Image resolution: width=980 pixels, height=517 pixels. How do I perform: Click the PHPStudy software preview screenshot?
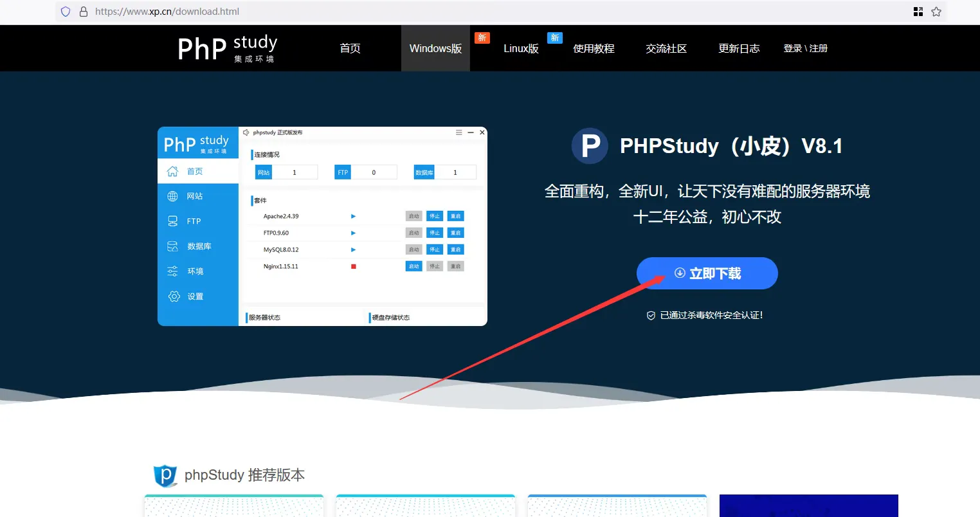pos(322,226)
